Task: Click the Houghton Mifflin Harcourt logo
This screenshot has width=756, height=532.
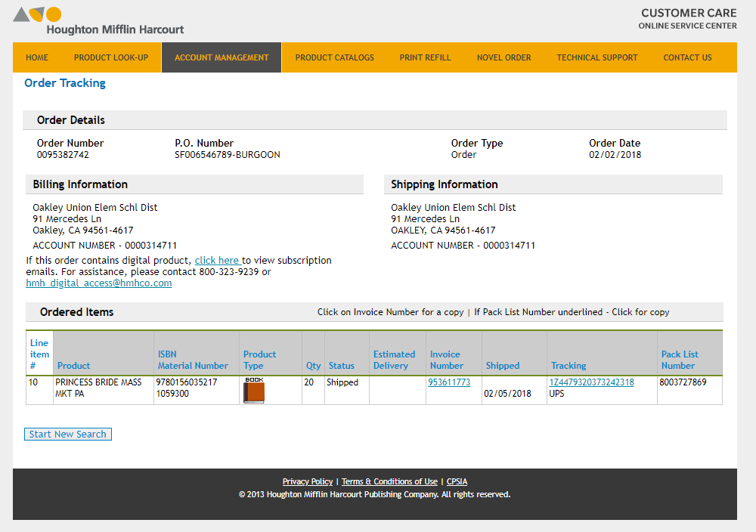Action: point(98,21)
